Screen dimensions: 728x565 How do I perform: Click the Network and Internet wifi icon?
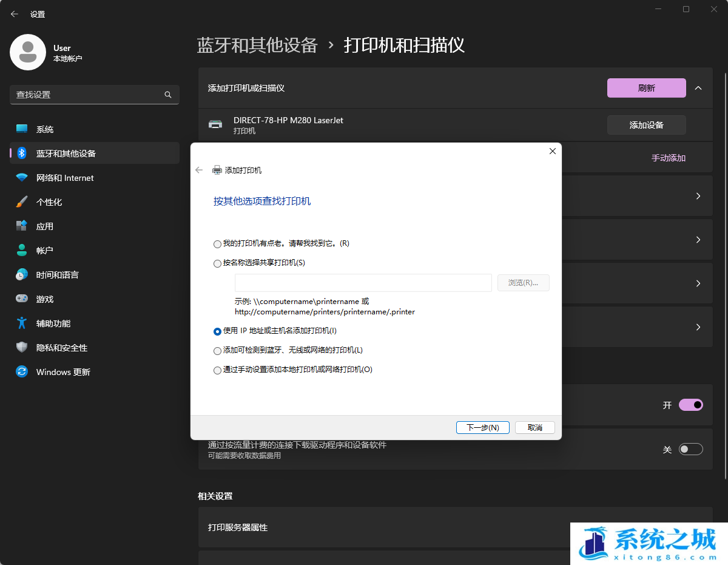22,178
